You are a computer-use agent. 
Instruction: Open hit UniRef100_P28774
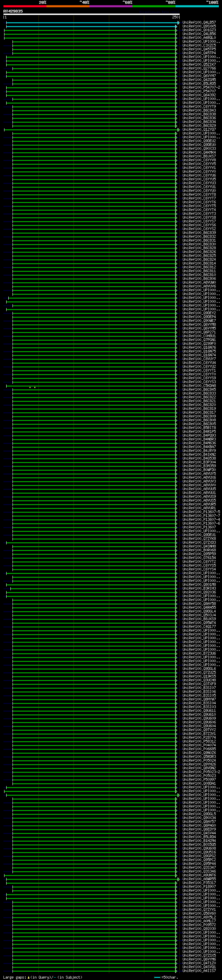(199, 737)
